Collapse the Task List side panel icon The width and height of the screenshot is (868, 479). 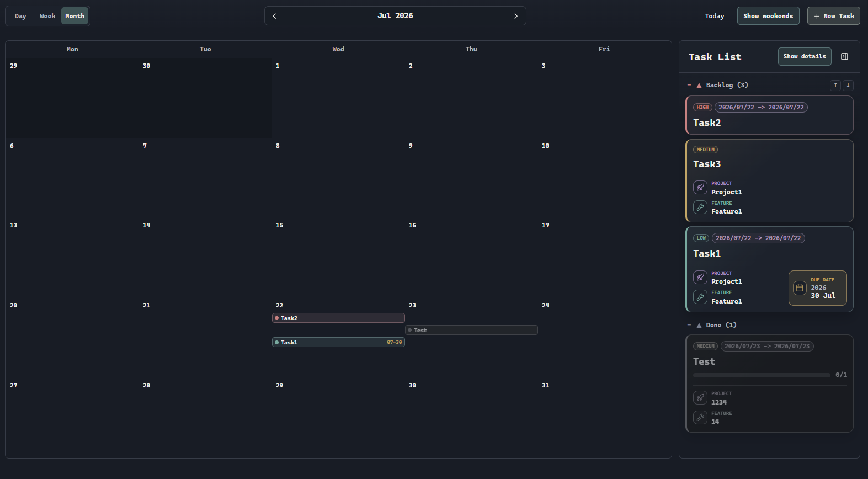pos(844,56)
